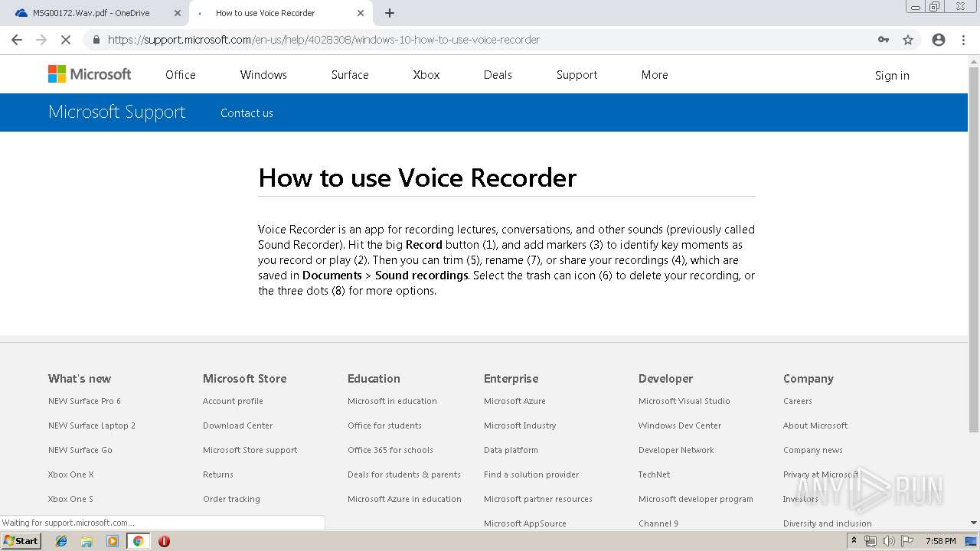Open Windows Media Player taskbar icon
980x551 pixels.
coord(113,541)
